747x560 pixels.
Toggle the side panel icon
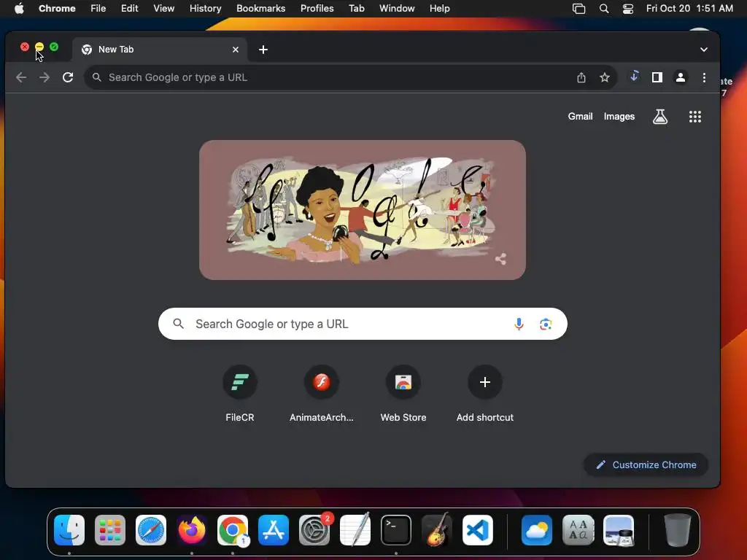coord(657,77)
